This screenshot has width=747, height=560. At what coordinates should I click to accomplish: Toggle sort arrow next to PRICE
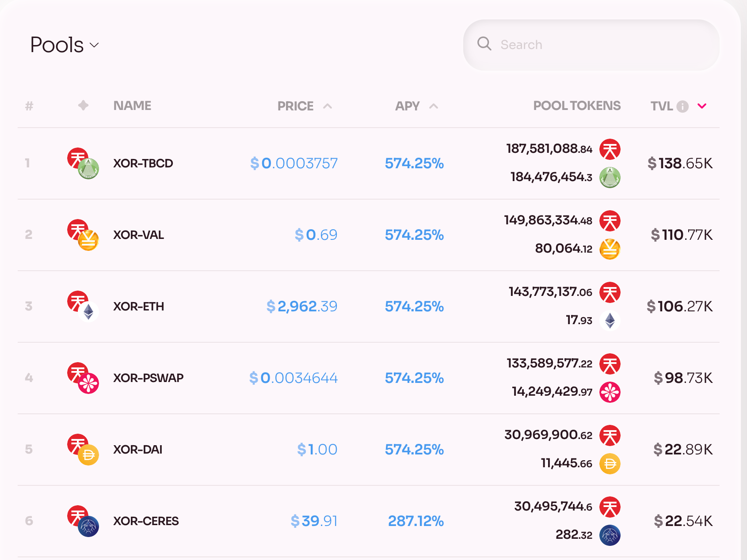point(328,106)
